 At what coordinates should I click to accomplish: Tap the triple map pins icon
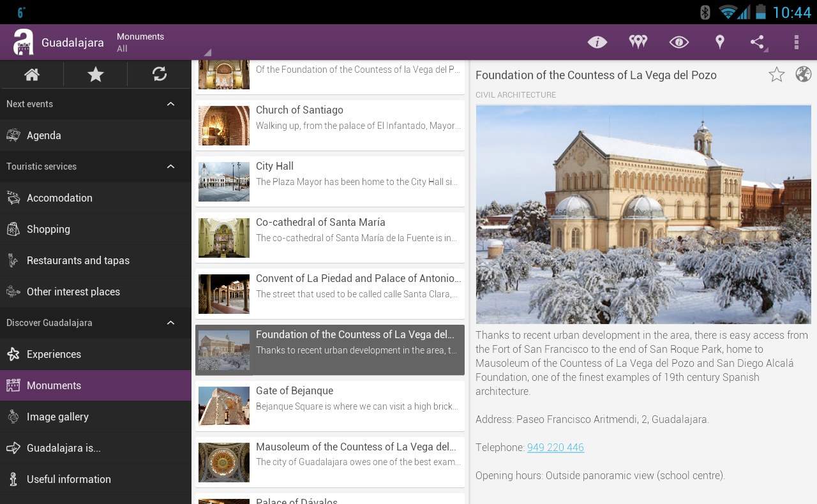pyautogui.click(x=638, y=42)
